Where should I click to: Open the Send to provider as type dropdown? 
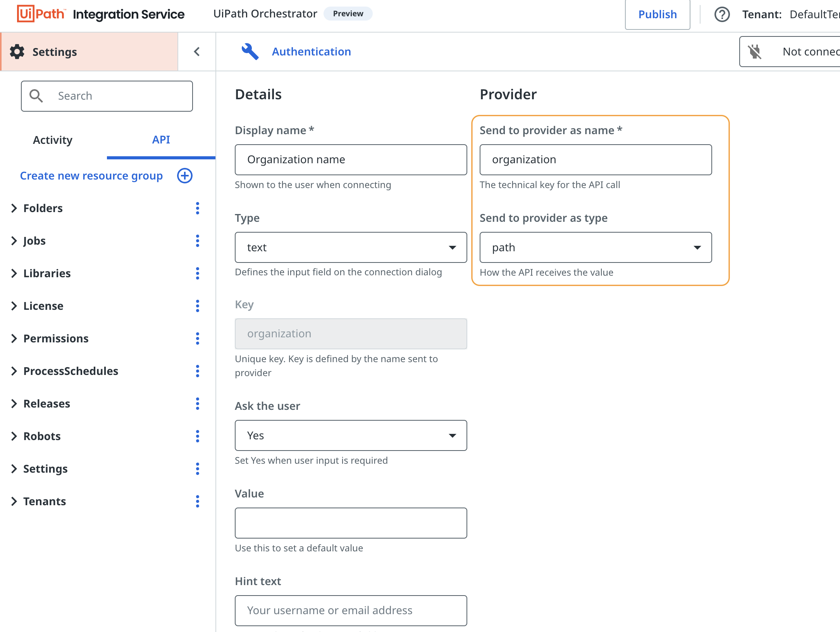(x=596, y=247)
